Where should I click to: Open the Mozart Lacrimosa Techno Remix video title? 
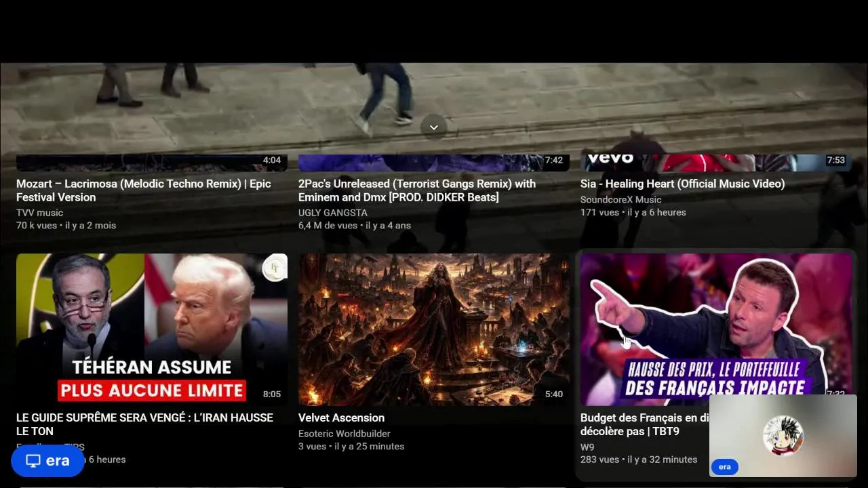pos(144,190)
